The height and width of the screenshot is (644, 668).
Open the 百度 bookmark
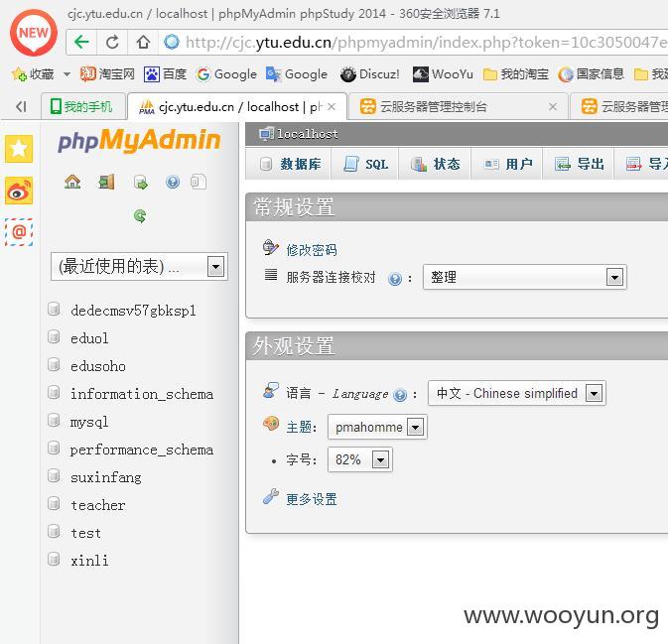coord(166,74)
